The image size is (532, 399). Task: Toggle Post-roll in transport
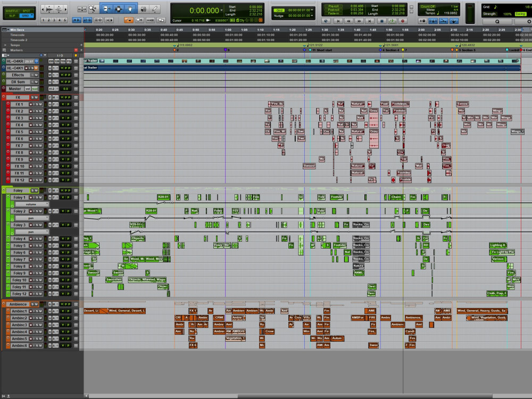333,10
